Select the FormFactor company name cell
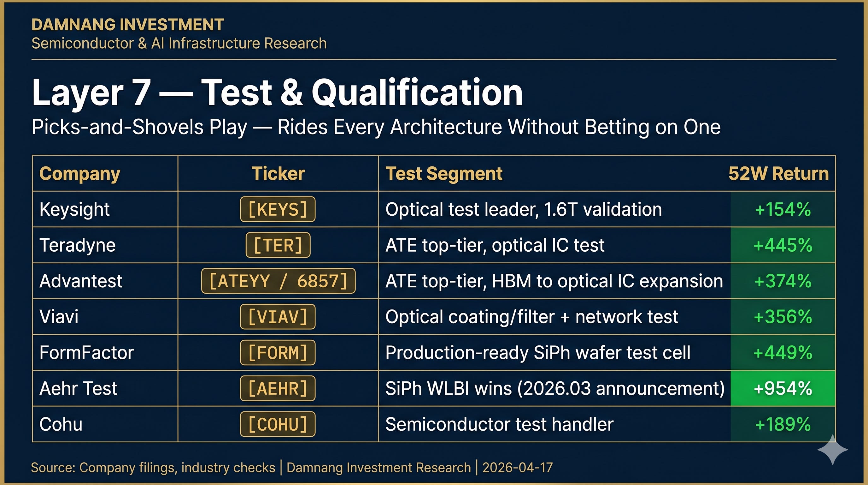 pyautogui.click(x=105, y=352)
